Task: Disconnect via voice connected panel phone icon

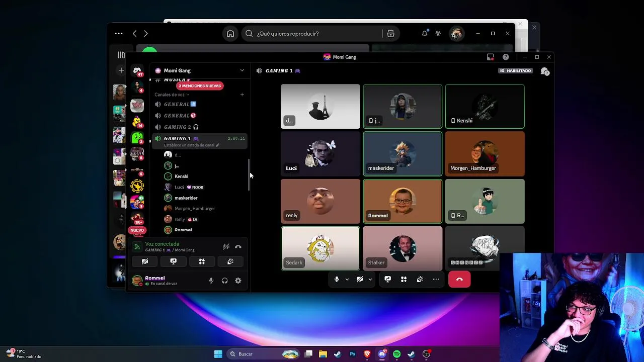Action: click(238, 247)
